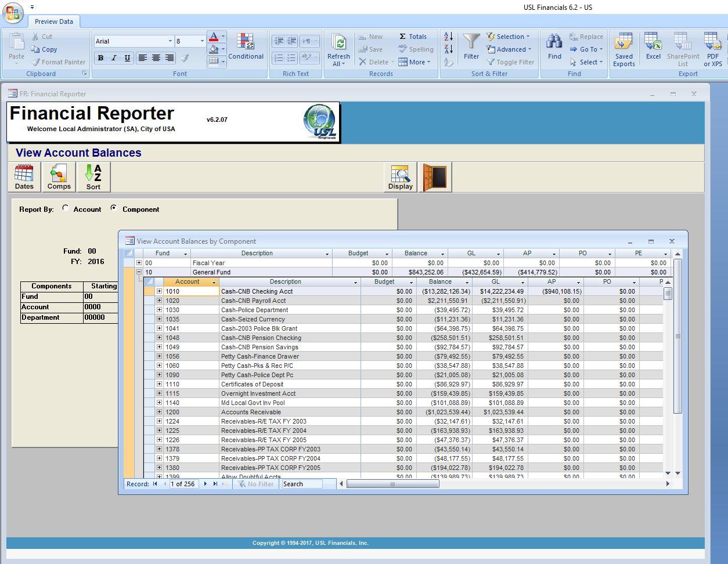Click the Copy command

tap(45, 49)
